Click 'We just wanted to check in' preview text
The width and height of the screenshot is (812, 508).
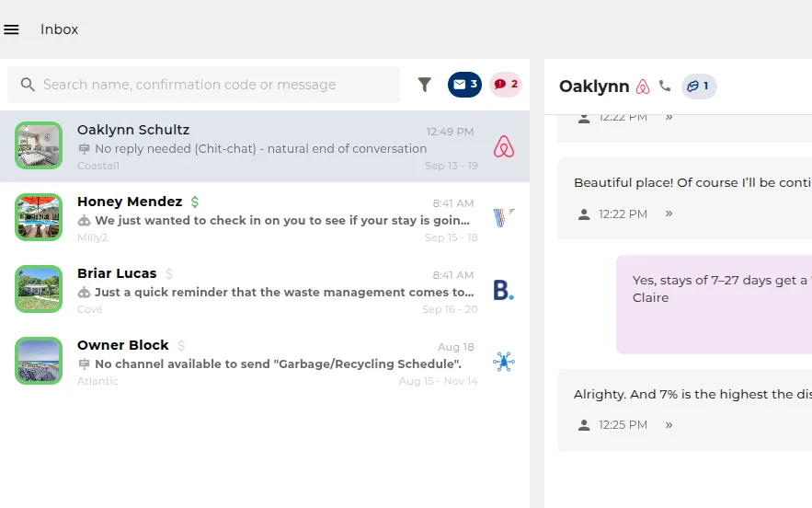282,220
